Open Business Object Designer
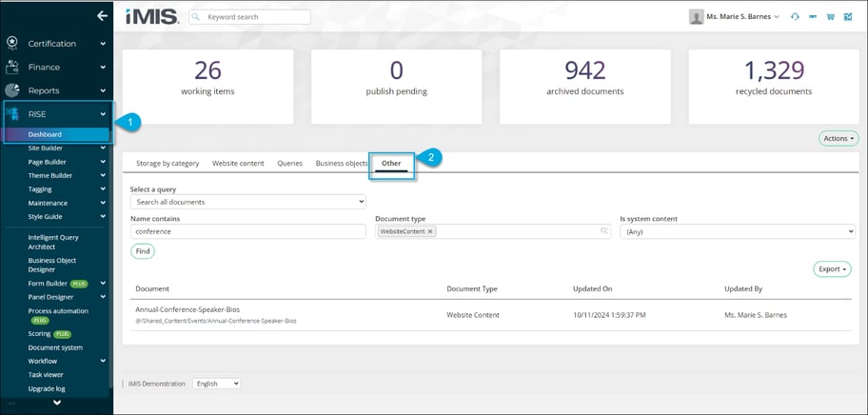Screen dimensions: 868x415 click(x=52, y=265)
